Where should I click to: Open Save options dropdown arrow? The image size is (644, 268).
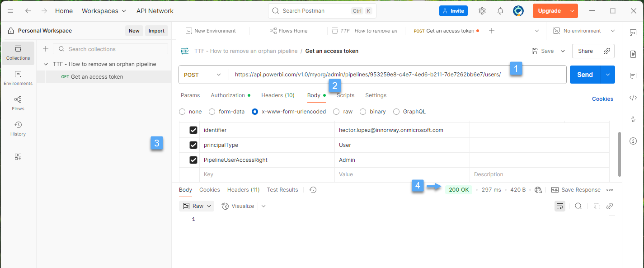[x=563, y=51]
